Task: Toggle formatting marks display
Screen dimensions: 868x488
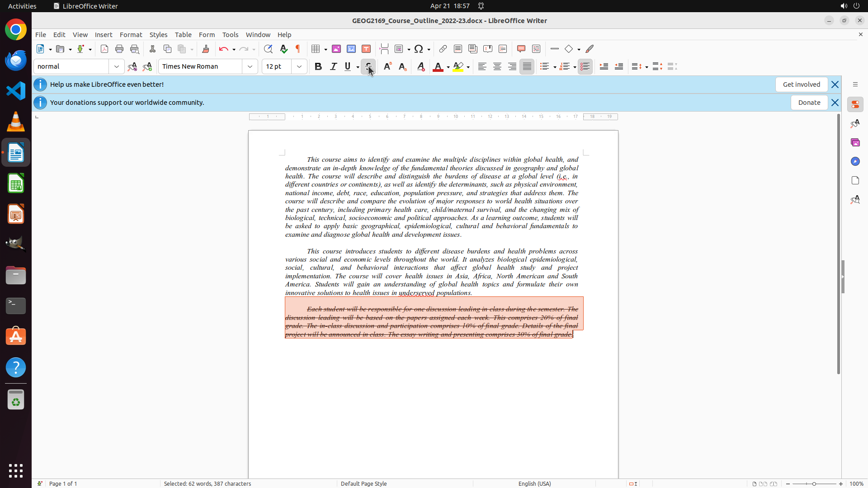Action: click(298, 49)
